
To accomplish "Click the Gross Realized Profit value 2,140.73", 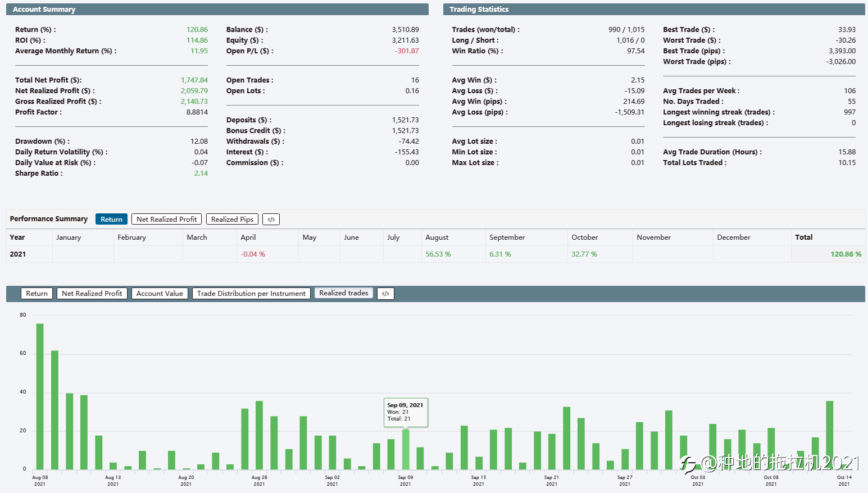I will click(194, 102).
